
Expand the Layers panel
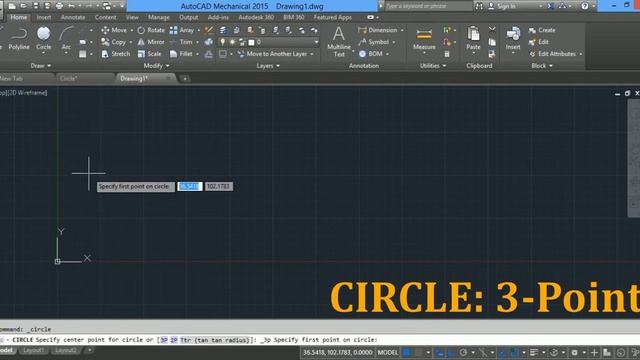point(268,66)
